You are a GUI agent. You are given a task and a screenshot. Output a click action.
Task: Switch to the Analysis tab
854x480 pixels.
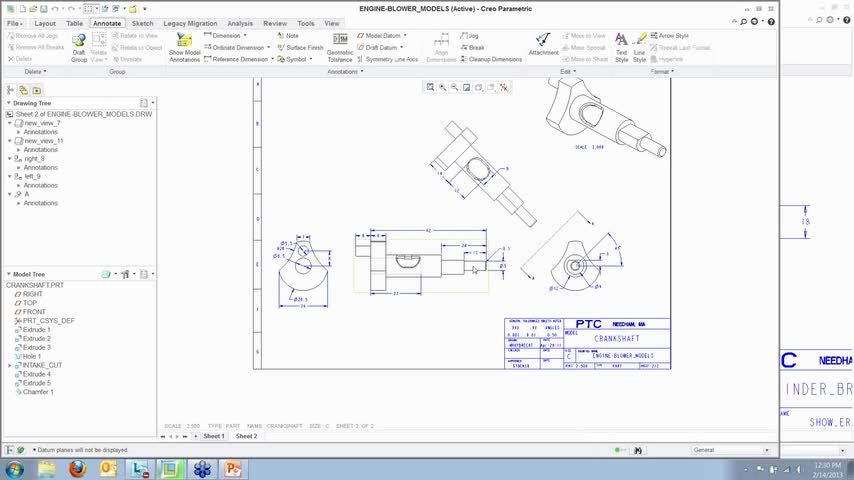tap(240, 23)
